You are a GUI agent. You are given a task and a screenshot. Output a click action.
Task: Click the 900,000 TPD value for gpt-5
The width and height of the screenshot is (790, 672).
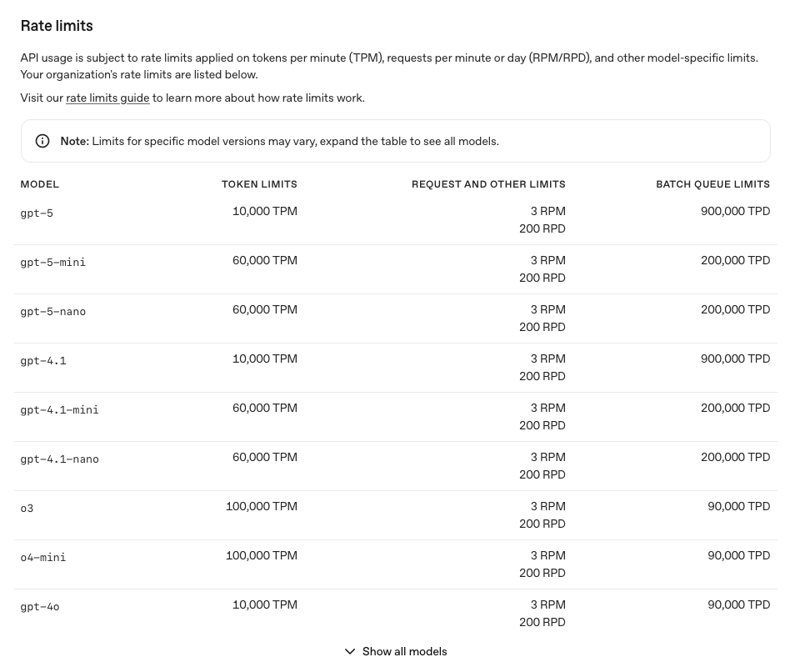(735, 211)
